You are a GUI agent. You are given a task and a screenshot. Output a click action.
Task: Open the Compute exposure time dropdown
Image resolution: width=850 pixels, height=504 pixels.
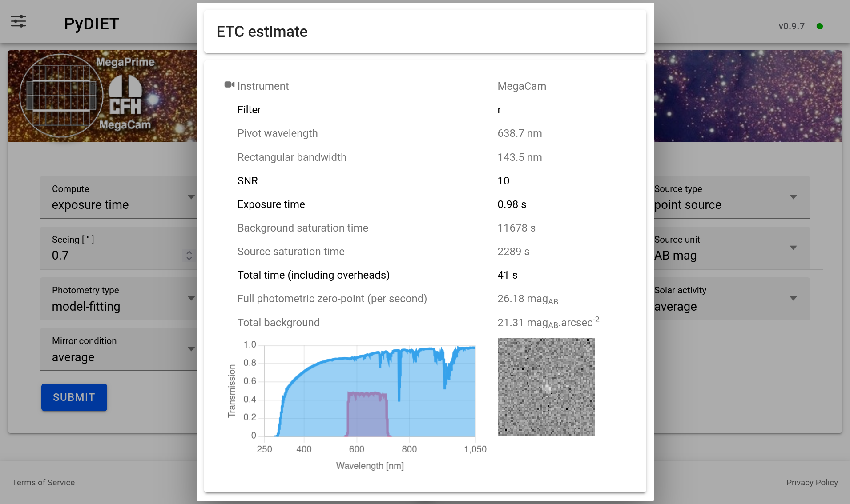118,197
